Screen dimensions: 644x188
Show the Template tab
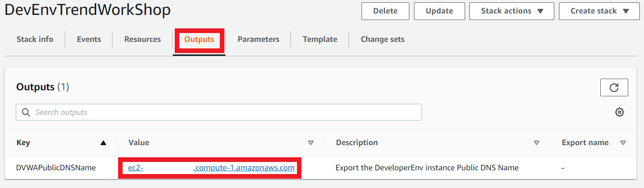(320, 40)
